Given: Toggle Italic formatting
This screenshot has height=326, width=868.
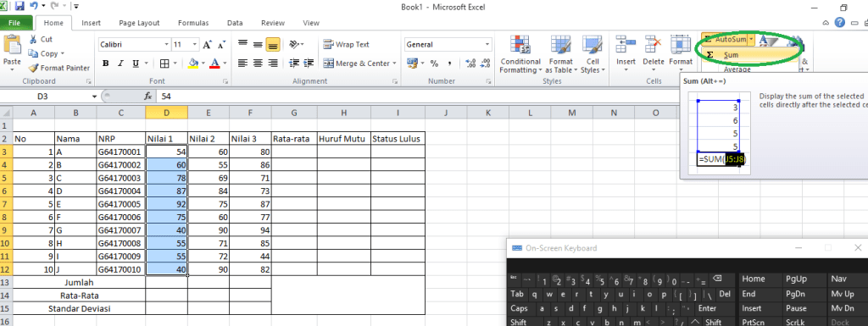Looking at the screenshot, I should [x=120, y=64].
